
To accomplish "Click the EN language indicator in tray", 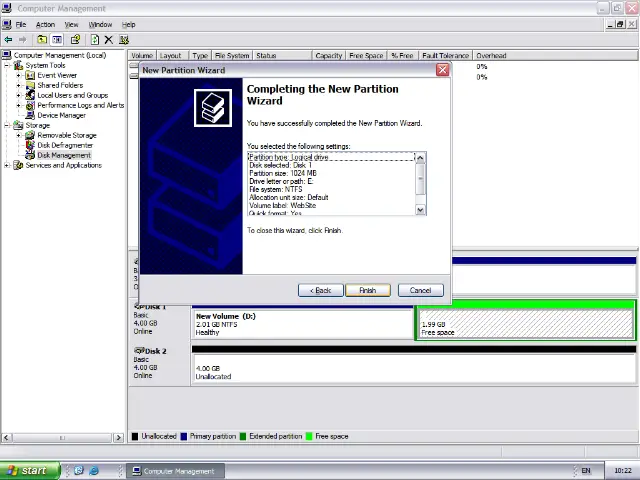I will 586,471.
